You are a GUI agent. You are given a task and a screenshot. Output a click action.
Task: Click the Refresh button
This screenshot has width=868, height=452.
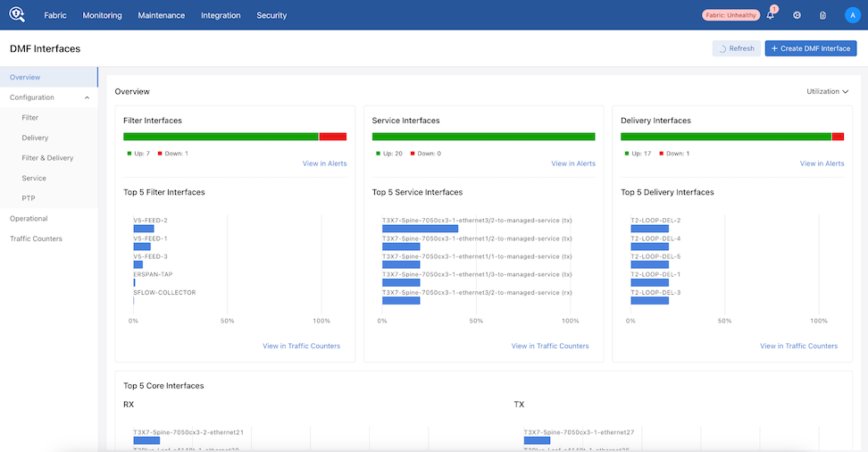(736, 48)
